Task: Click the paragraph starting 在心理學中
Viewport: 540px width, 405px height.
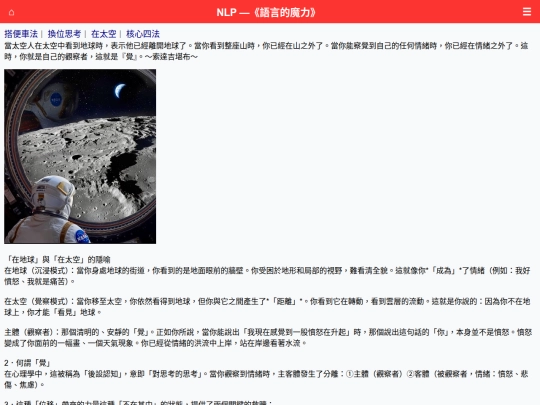Action: (x=266, y=379)
